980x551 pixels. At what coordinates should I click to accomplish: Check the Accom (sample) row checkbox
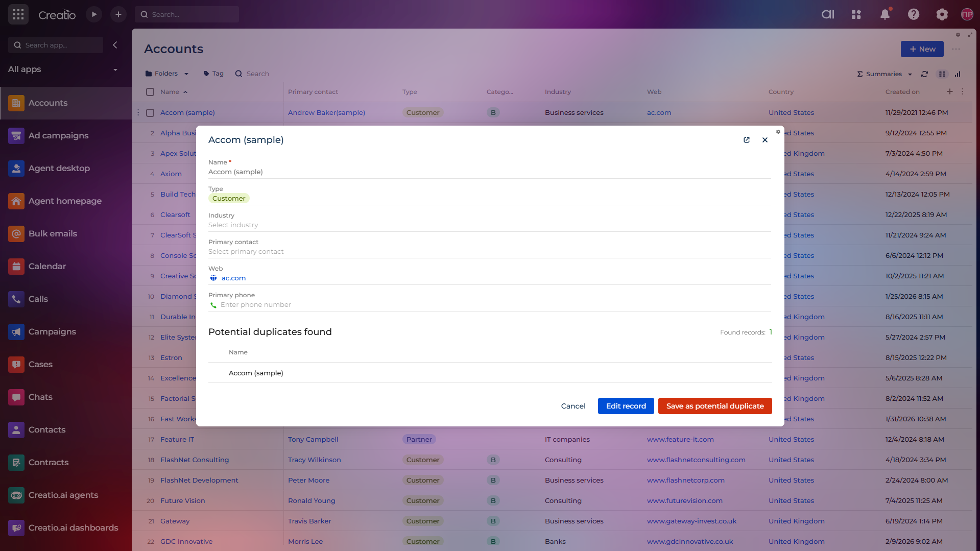tap(150, 113)
